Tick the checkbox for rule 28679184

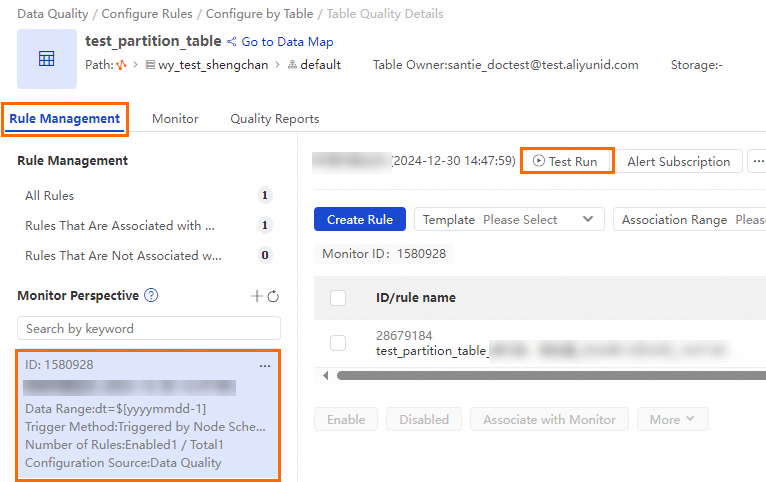click(338, 343)
